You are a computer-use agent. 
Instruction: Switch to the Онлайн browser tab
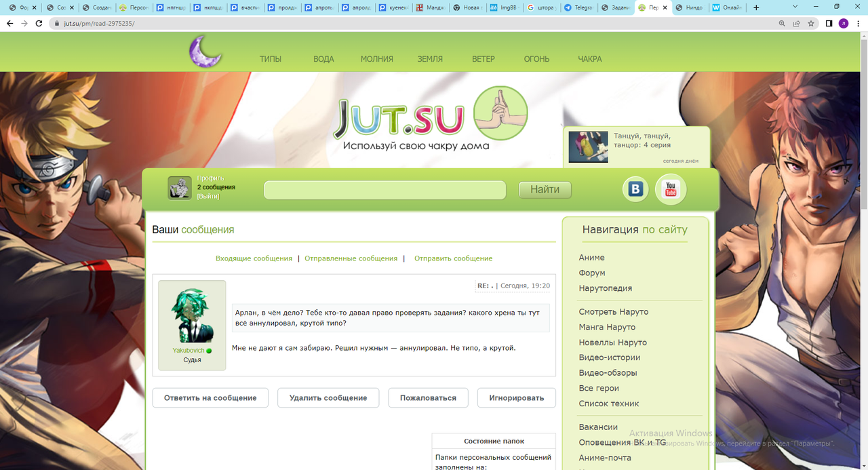[726, 7]
